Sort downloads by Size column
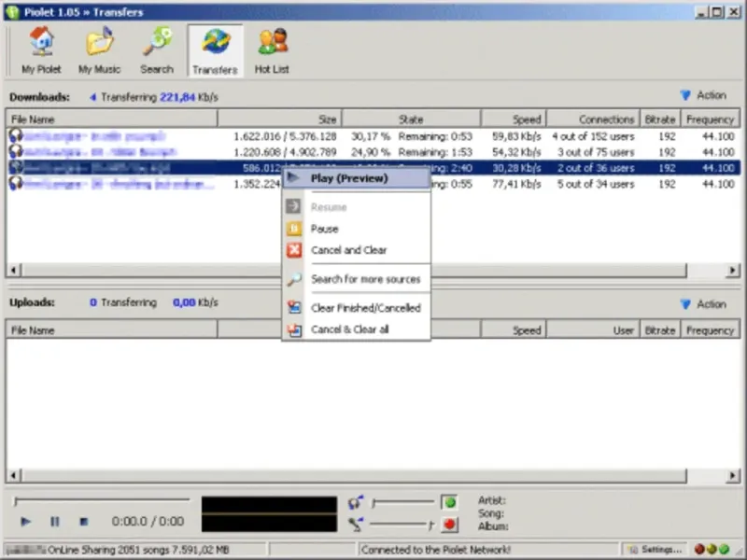The width and height of the screenshot is (747, 560). (279, 119)
